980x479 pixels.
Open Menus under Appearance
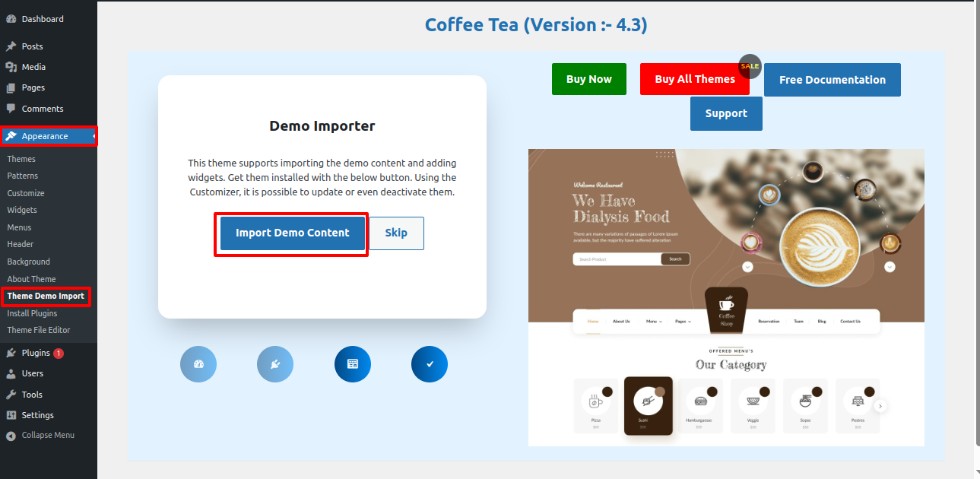pos(20,227)
